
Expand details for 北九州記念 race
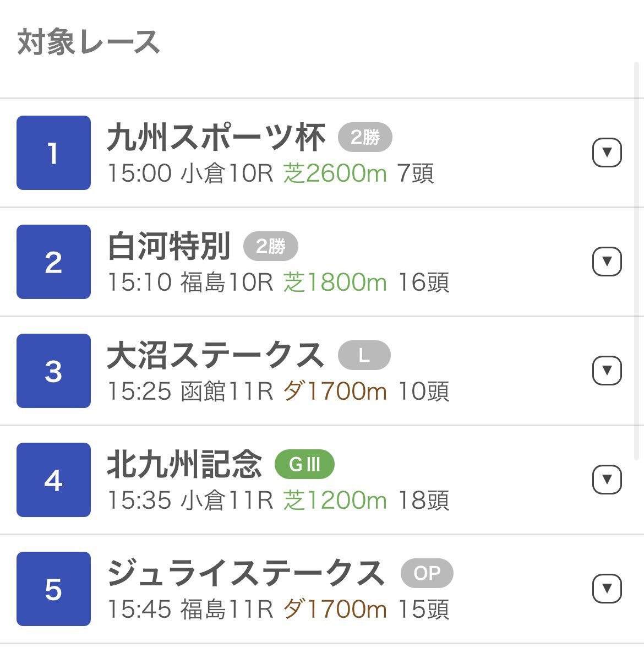click(607, 480)
